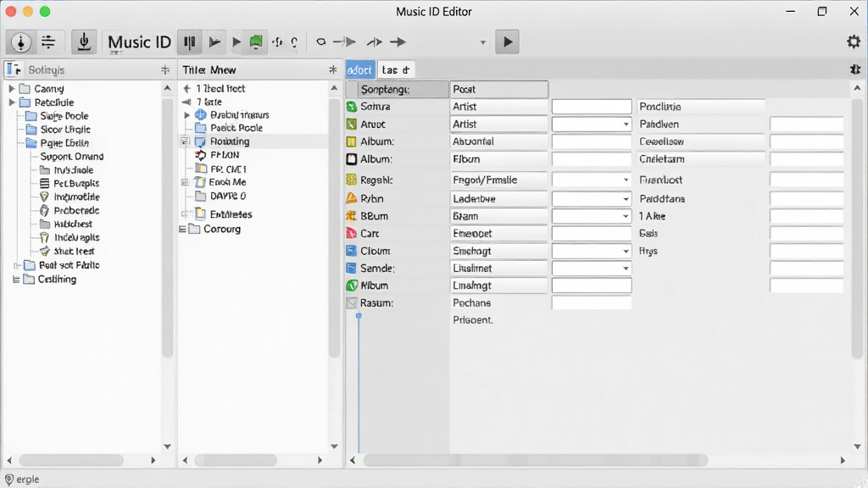Image resolution: width=868 pixels, height=488 pixels.
Task: Expand the Canny folder in the sidebar
Action: click(x=12, y=88)
